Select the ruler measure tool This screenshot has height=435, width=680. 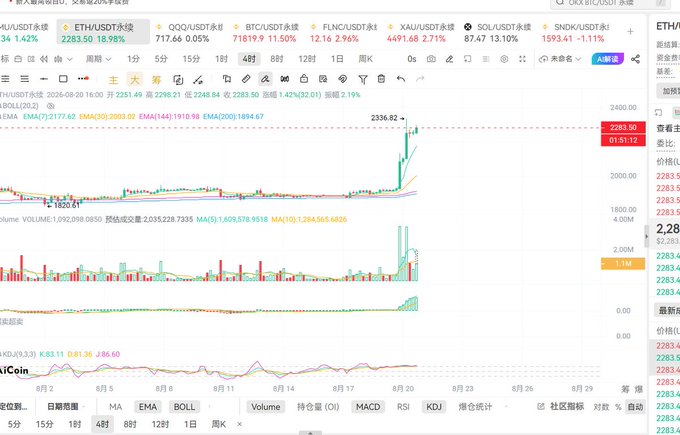tap(246, 79)
